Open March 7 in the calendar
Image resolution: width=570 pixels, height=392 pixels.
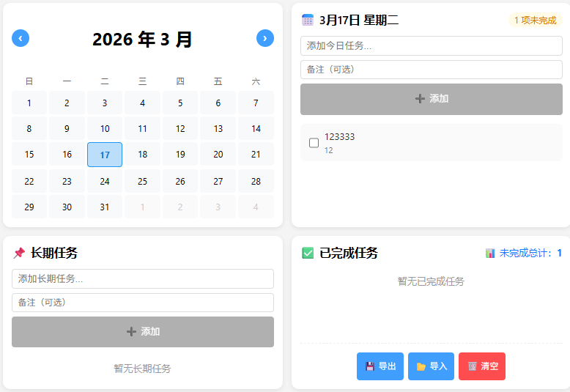tap(256, 103)
